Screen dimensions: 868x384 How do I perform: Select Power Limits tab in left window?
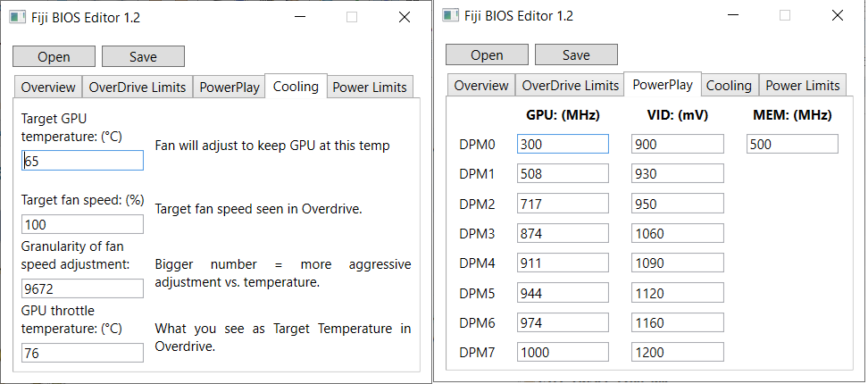pyautogui.click(x=370, y=87)
